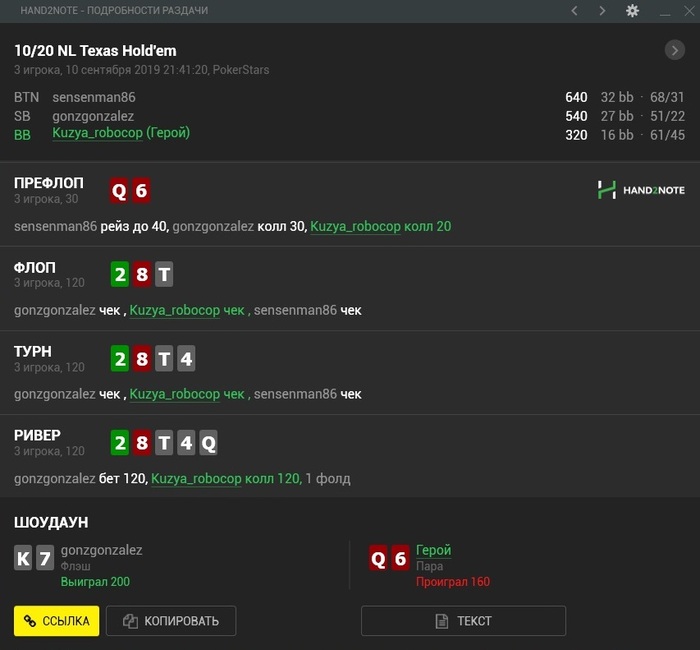
Task: Click the ТЕКСТ button
Action: [463, 621]
